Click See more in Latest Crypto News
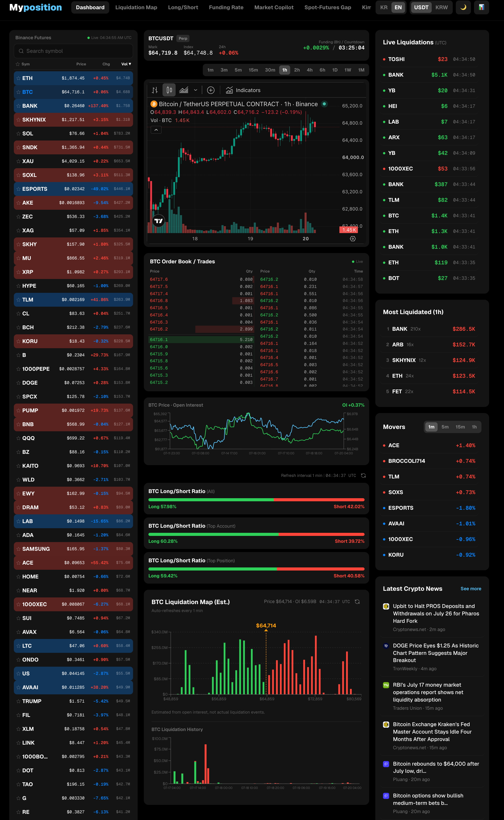504x820 pixels. pos(471,589)
